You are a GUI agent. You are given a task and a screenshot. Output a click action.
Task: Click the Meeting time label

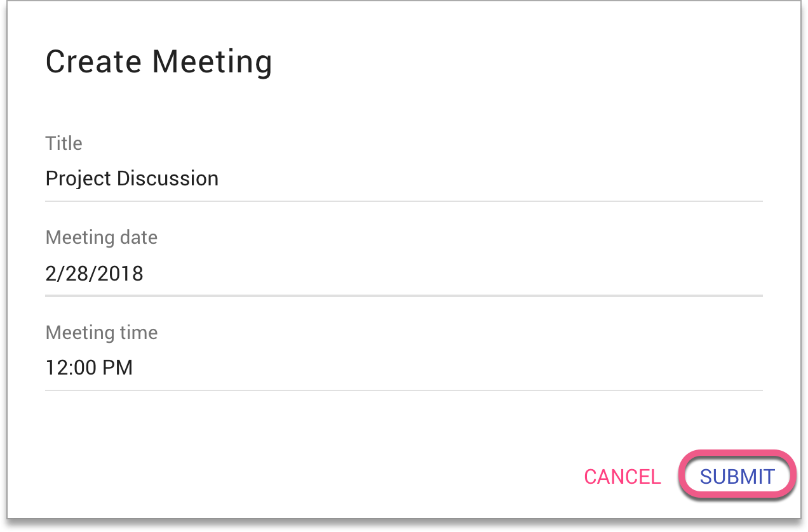click(101, 332)
